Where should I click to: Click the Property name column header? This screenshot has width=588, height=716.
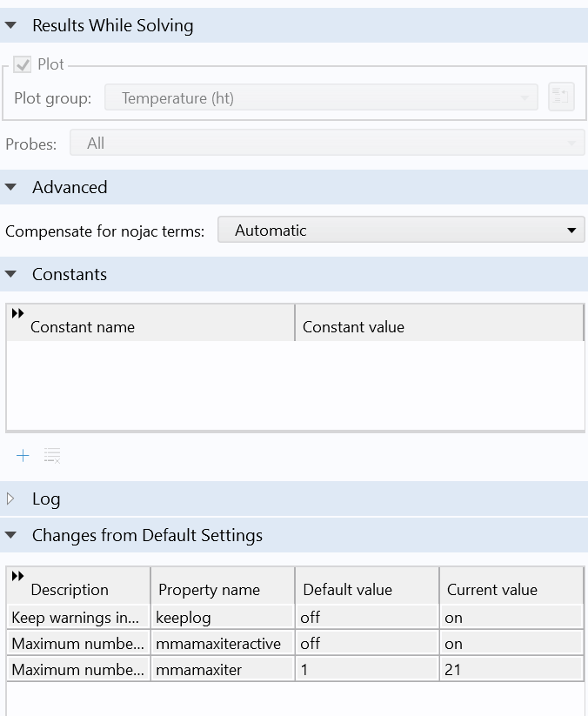tap(209, 589)
